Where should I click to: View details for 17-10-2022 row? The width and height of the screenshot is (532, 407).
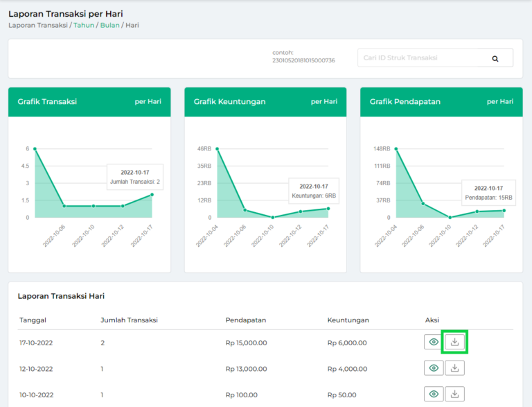(434, 342)
